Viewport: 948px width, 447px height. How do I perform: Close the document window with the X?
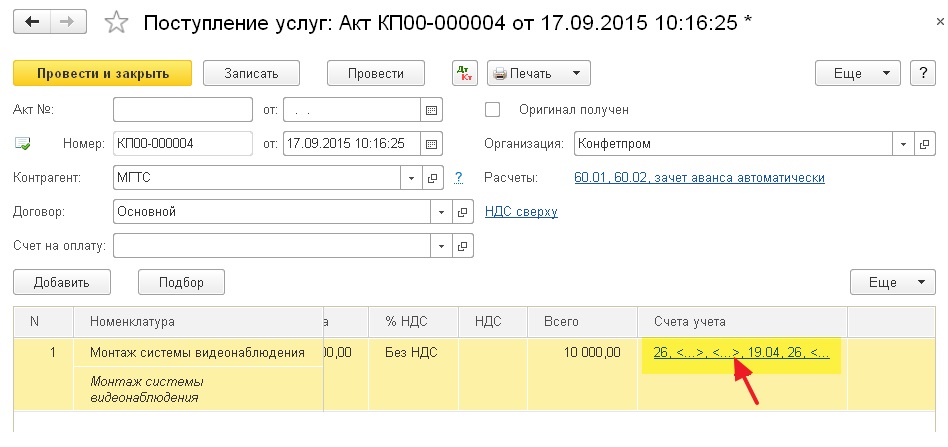coord(939,22)
